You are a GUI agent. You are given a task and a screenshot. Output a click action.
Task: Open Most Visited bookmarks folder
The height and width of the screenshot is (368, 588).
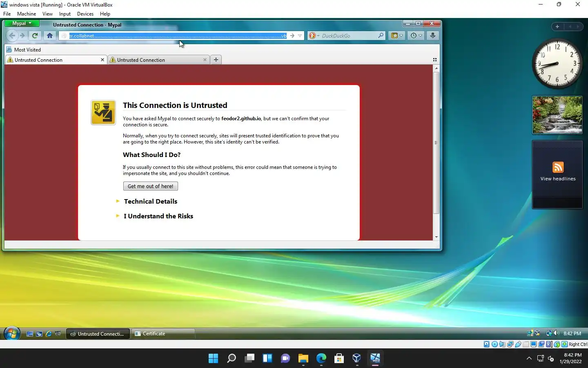click(24, 49)
